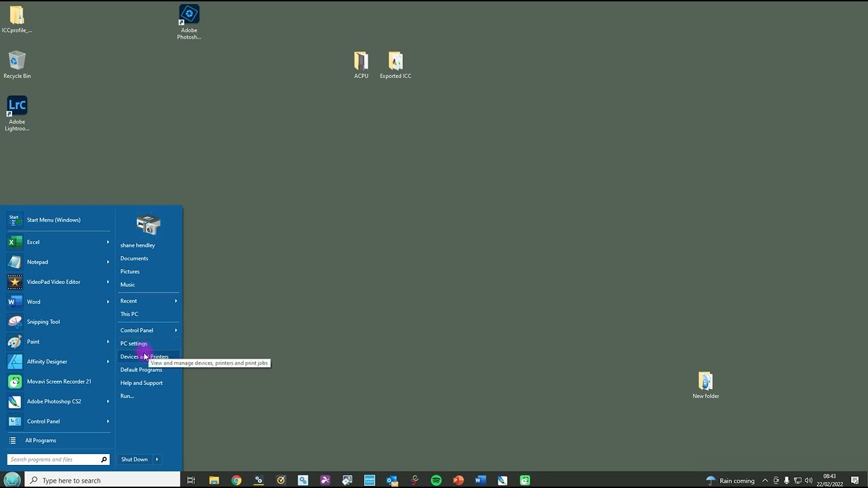The height and width of the screenshot is (488, 868).
Task: Open Pictures from the Start menu
Action: click(130, 272)
